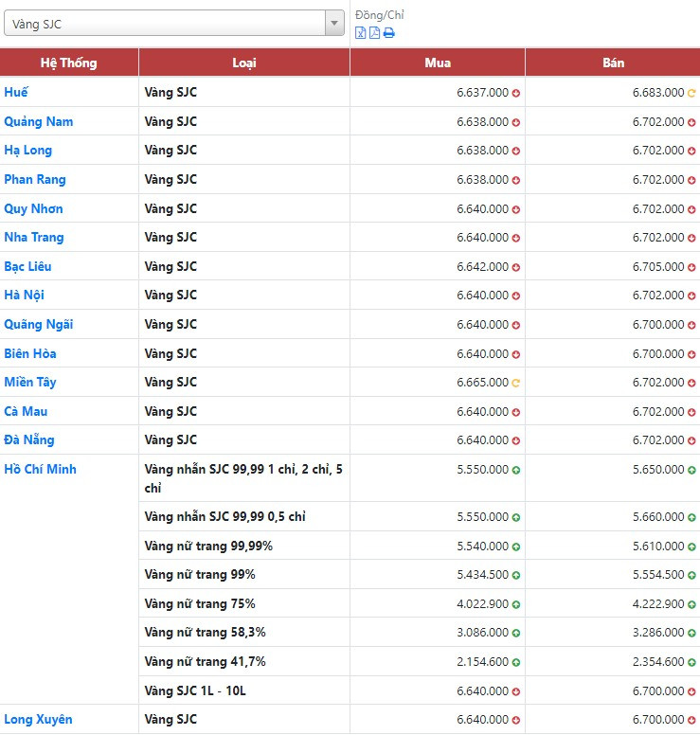Image resolution: width=700 pixels, height=735 pixels.
Task: Open the Biên Hòa link
Action: [30, 353]
